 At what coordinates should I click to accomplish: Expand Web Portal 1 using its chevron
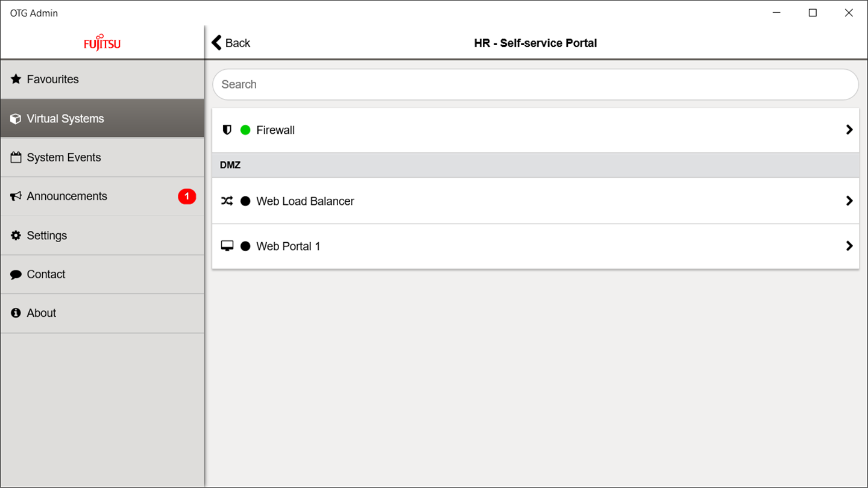tap(849, 246)
